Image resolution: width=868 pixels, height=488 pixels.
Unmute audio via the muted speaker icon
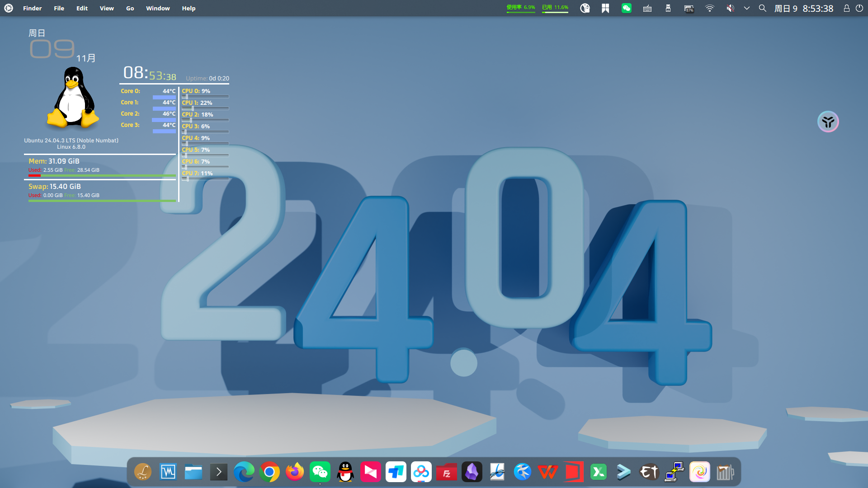coord(730,8)
